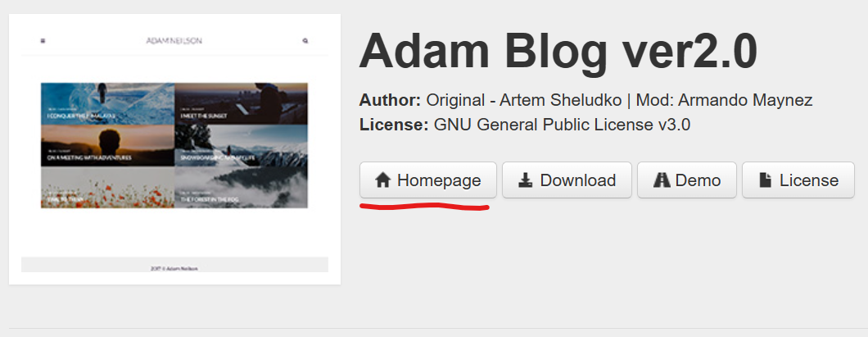This screenshot has width=868, height=337.
Task: View the License text label
Action: pyautogui.click(x=809, y=180)
